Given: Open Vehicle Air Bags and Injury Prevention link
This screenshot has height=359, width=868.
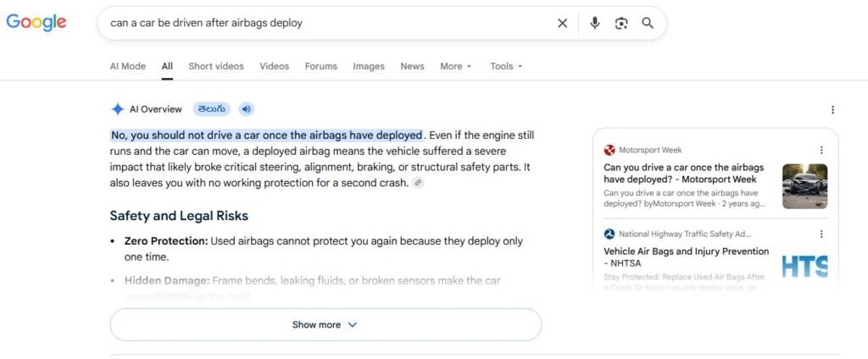Looking at the screenshot, I should (x=687, y=257).
